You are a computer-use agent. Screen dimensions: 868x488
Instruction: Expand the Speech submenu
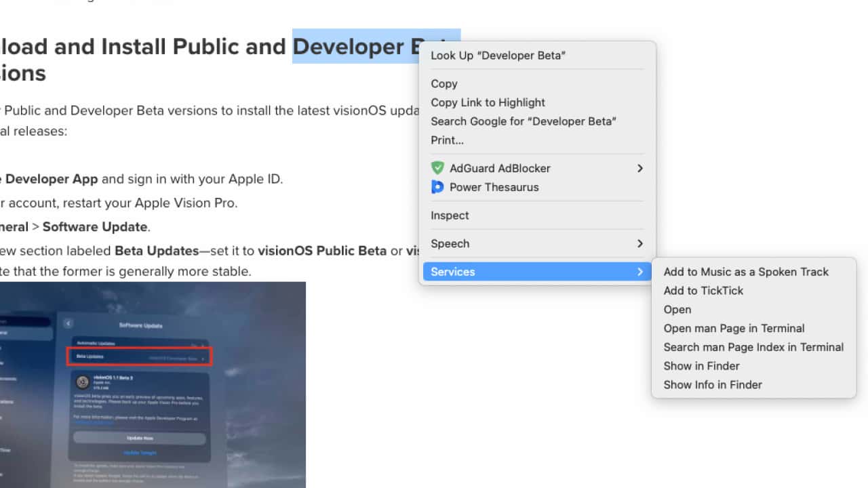[x=639, y=243]
